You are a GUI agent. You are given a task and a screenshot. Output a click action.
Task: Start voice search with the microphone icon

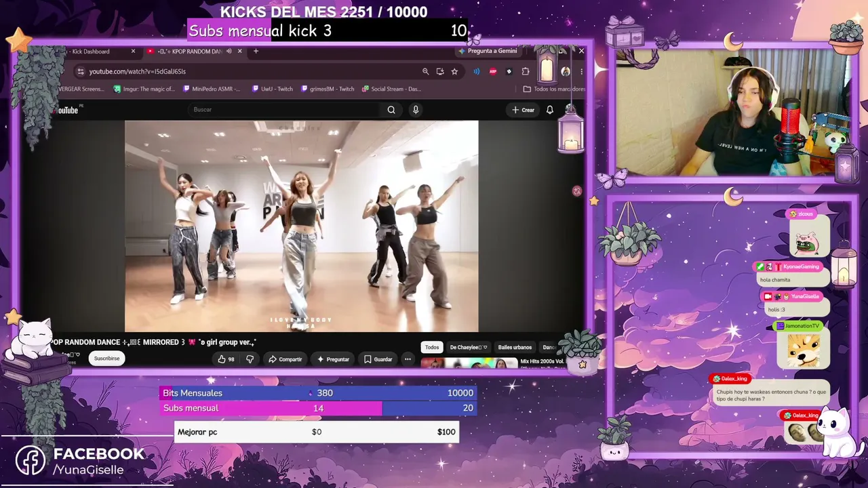[416, 110]
